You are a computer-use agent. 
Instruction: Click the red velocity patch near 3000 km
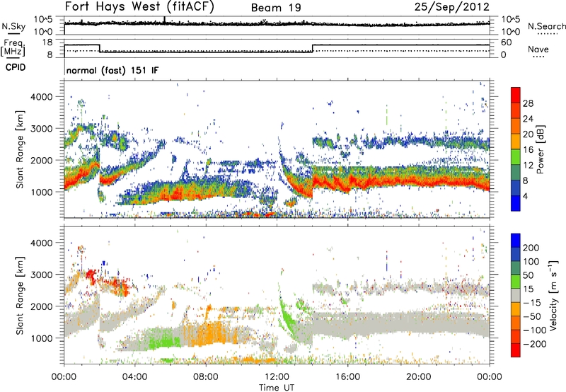[91, 275]
